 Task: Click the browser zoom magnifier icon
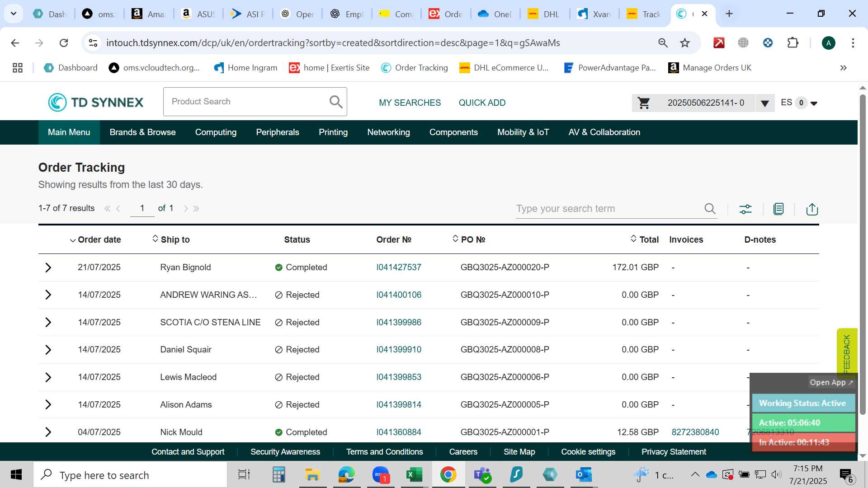[x=663, y=43]
